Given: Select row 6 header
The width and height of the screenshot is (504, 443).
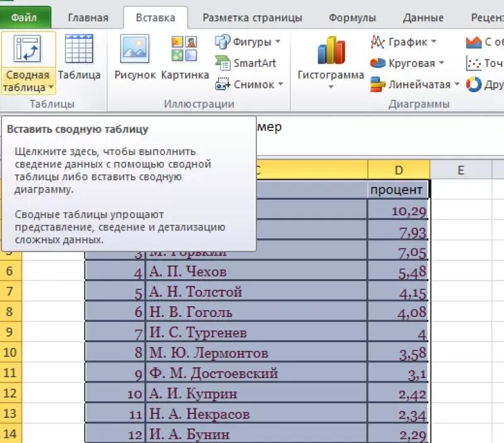Looking at the screenshot, I should (11, 271).
